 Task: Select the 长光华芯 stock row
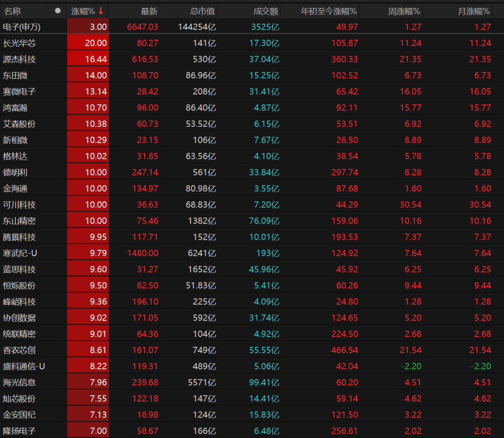point(19,43)
